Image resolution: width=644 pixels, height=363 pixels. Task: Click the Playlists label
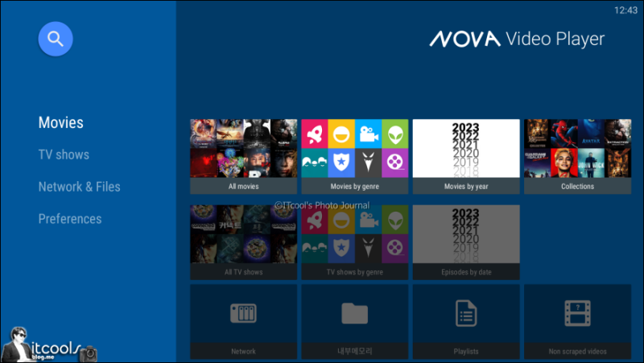[x=466, y=352]
